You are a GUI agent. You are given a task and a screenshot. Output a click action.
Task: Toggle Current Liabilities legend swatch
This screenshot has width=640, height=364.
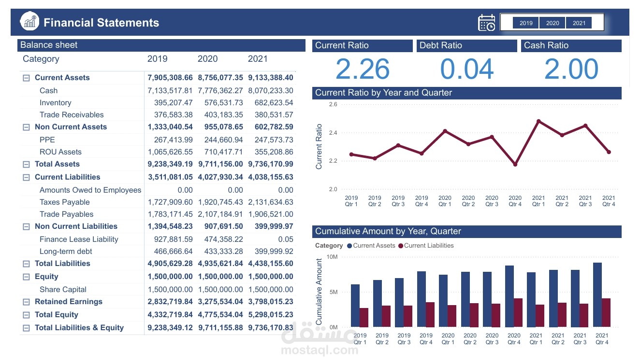point(400,246)
